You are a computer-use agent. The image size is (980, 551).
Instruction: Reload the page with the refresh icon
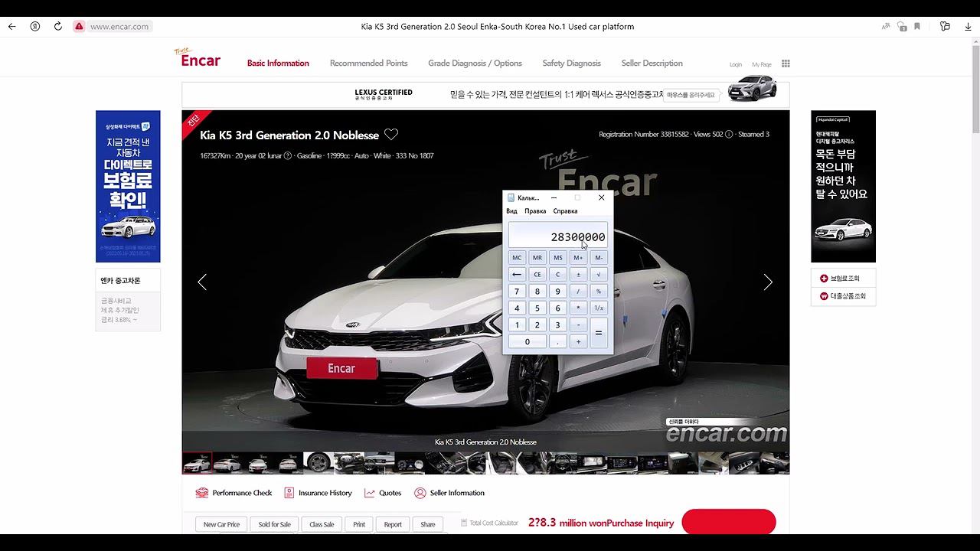(x=57, y=26)
